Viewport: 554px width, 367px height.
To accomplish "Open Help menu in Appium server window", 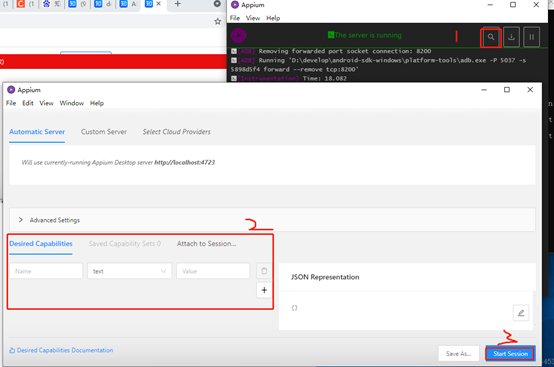I will [273, 18].
